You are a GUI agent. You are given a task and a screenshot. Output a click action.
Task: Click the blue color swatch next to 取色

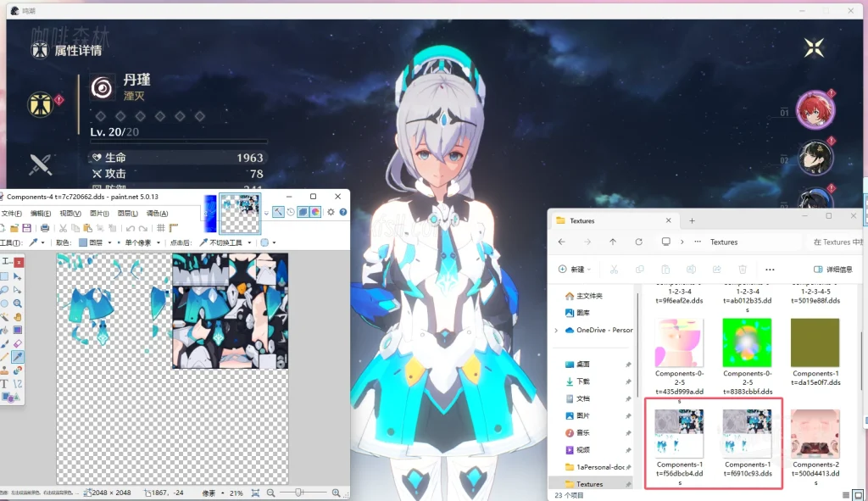click(83, 242)
